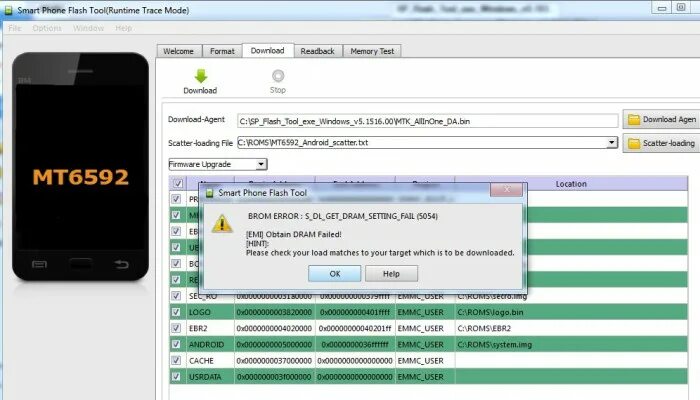Select the Download tab
The image size is (700, 400).
[x=267, y=50]
